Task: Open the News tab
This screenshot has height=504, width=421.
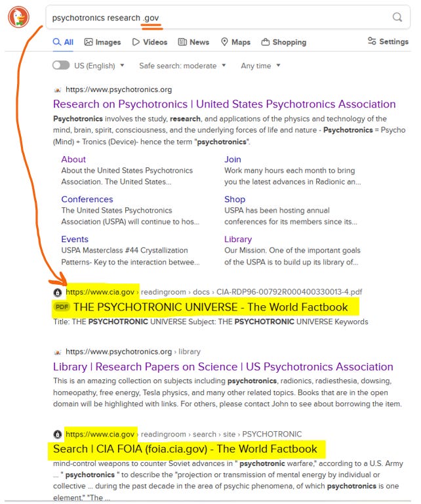Action: click(193, 42)
